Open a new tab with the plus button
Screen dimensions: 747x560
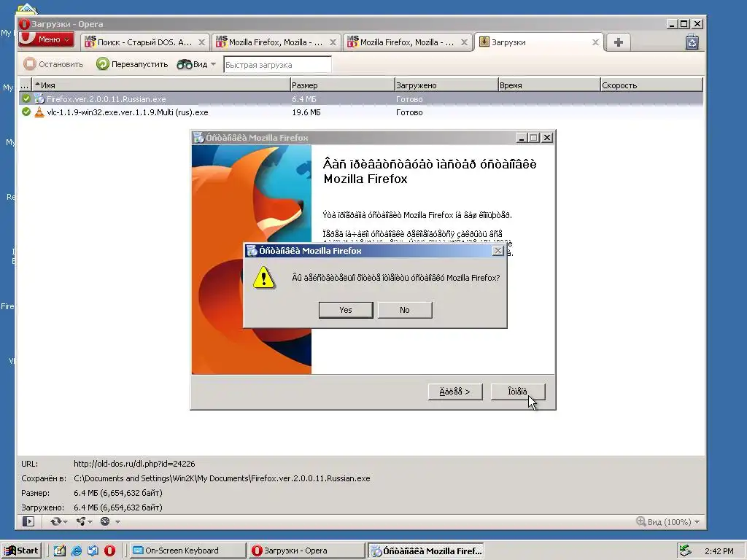[619, 42]
